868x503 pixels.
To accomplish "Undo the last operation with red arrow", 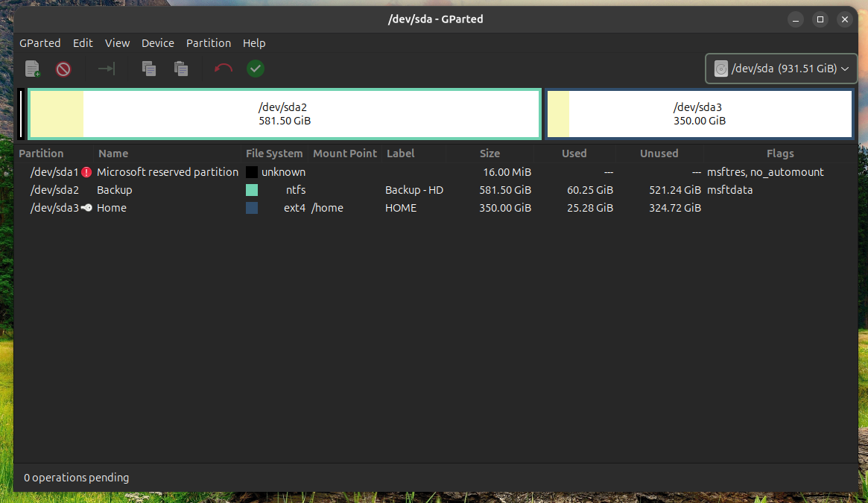I will (223, 69).
